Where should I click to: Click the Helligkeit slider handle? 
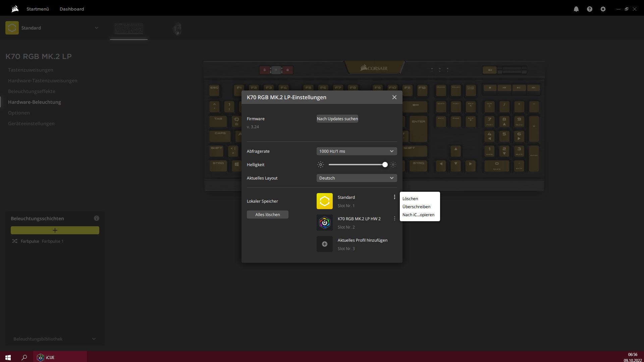(x=385, y=165)
